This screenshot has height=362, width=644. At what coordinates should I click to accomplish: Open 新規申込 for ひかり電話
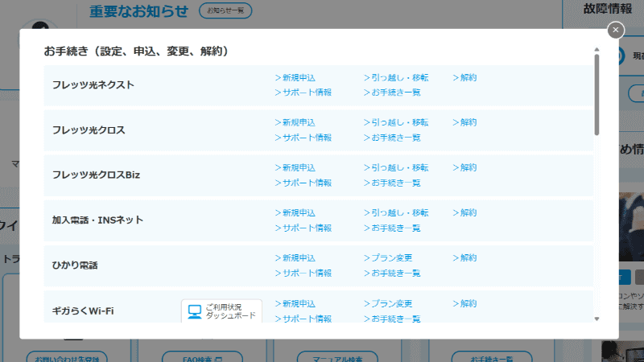[295, 257]
